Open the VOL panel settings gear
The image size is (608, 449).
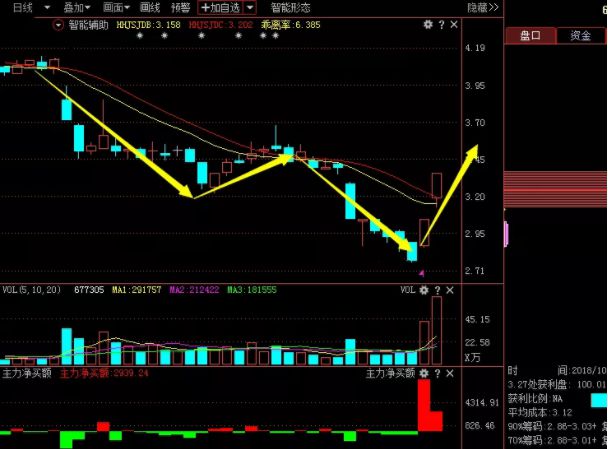click(x=424, y=289)
